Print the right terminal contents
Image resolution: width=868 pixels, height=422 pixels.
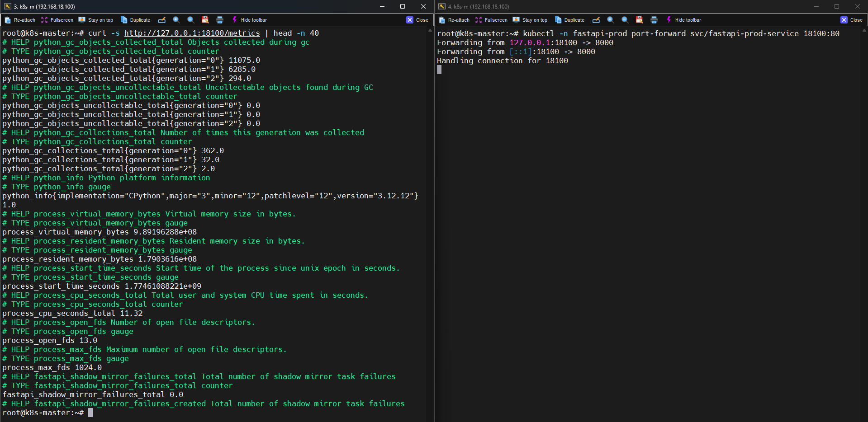(654, 20)
